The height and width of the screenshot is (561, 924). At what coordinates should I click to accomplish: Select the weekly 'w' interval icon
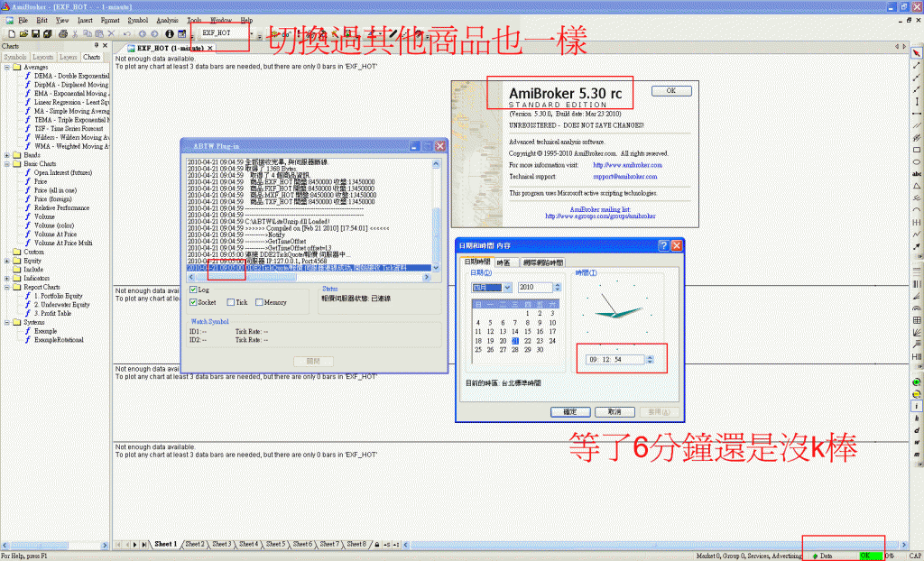click(x=917, y=443)
